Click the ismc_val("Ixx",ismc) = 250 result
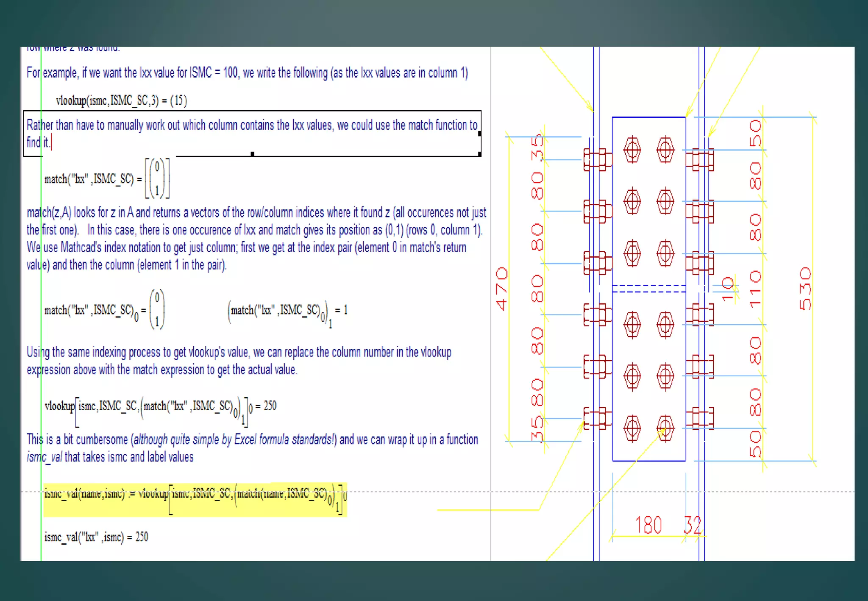The image size is (868, 601). click(96, 537)
